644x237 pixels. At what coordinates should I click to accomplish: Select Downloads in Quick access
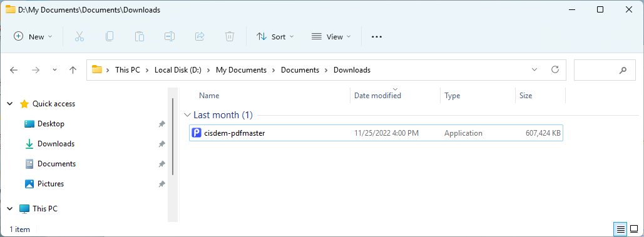tap(56, 144)
